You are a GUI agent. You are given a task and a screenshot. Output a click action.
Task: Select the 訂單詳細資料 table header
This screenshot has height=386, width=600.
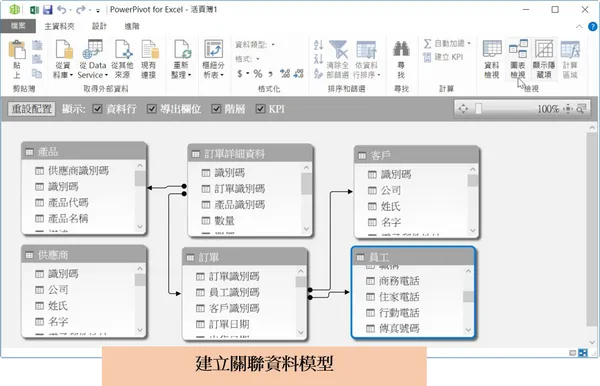[251, 154]
